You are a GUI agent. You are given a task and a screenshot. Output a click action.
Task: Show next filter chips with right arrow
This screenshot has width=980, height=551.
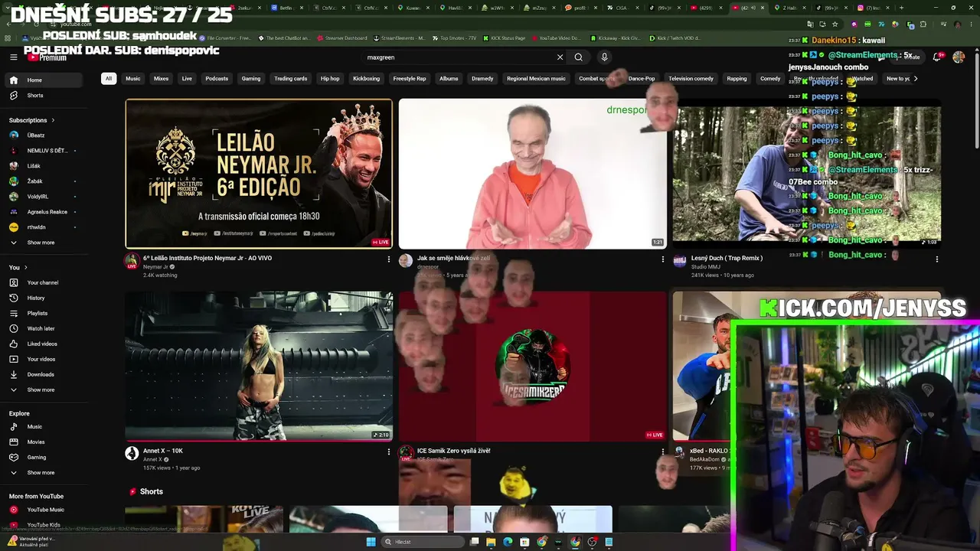tap(916, 79)
